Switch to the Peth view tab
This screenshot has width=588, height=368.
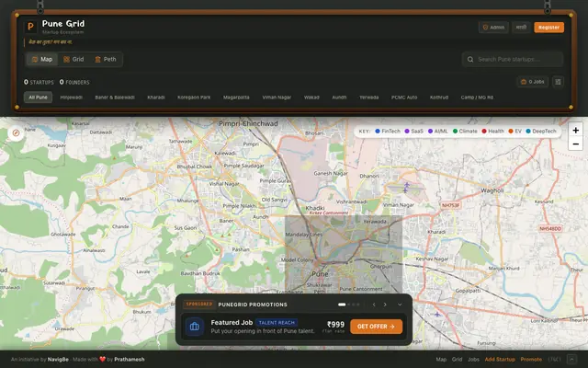[106, 59]
